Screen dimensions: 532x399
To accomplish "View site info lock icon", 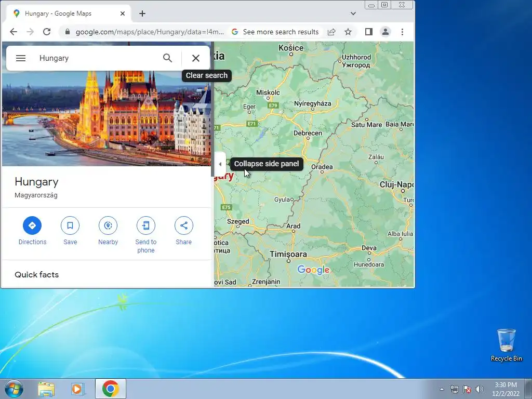I will tap(67, 32).
